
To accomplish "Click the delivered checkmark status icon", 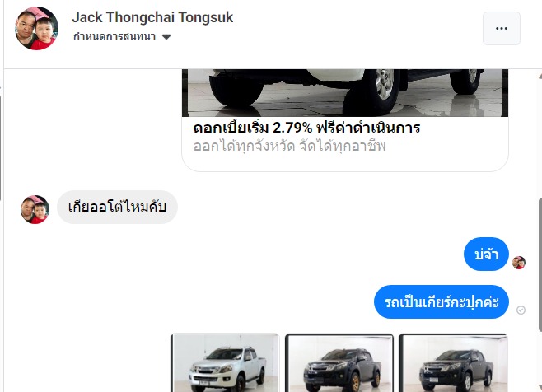I will pyautogui.click(x=521, y=310).
